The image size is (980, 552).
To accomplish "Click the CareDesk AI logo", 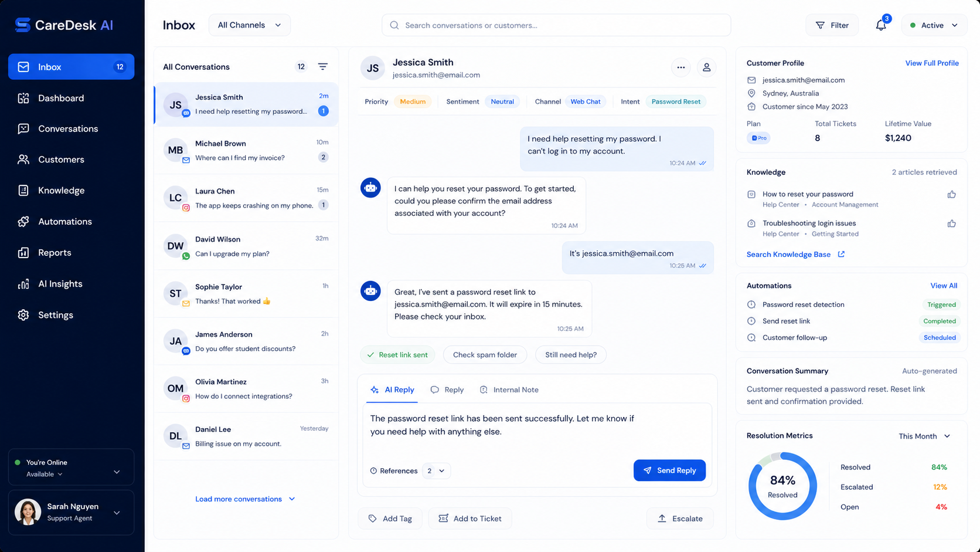I will pyautogui.click(x=64, y=25).
